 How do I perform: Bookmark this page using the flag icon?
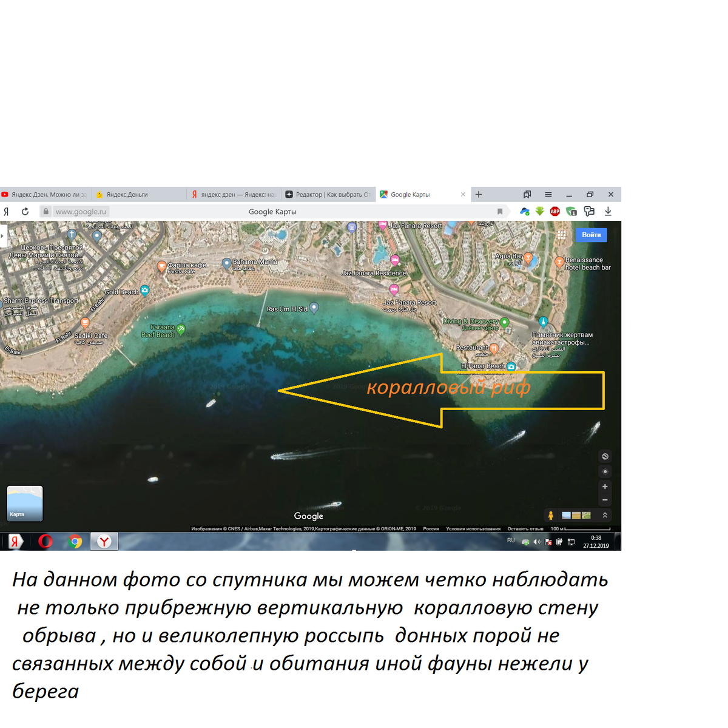(x=500, y=211)
